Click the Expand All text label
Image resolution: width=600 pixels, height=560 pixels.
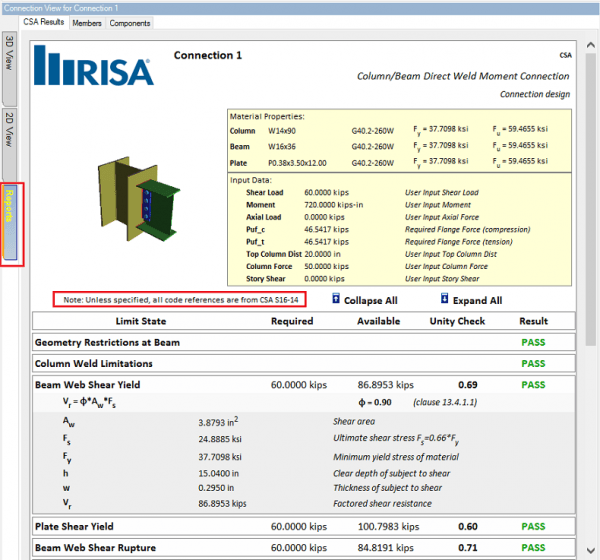point(477,300)
